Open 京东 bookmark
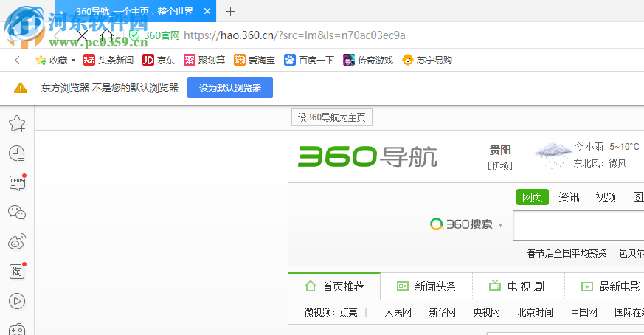 click(159, 60)
